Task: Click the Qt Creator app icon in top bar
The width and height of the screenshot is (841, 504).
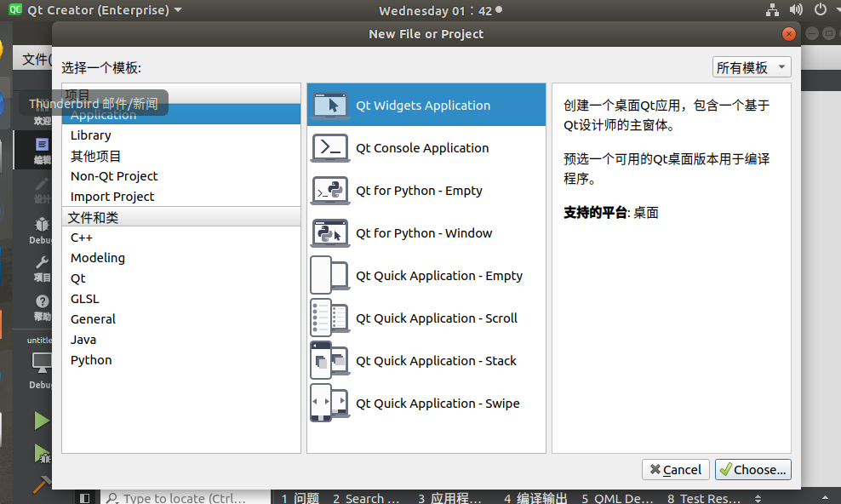Action: (x=15, y=9)
